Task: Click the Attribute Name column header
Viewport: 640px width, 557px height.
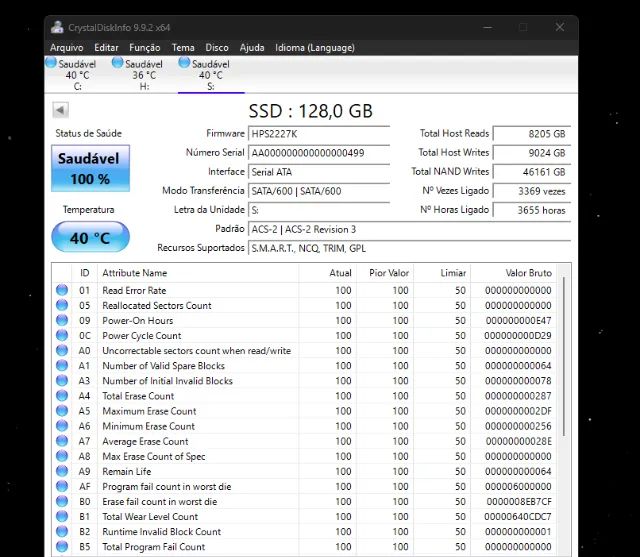Action: [198, 273]
